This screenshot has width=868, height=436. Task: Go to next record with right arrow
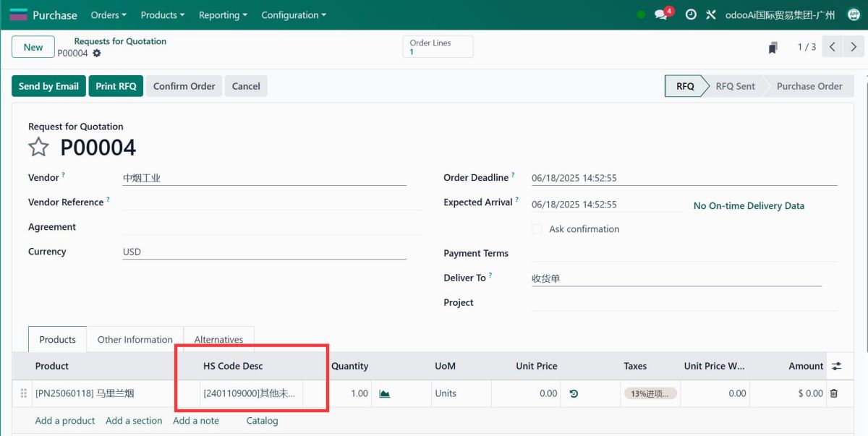click(x=854, y=47)
